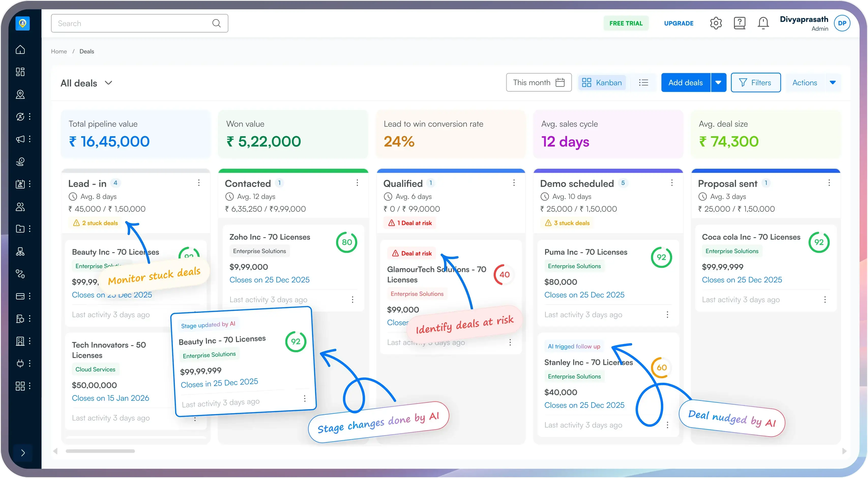Go to Home icon in sidebar
This screenshot has height=478, width=868.
[20, 50]
